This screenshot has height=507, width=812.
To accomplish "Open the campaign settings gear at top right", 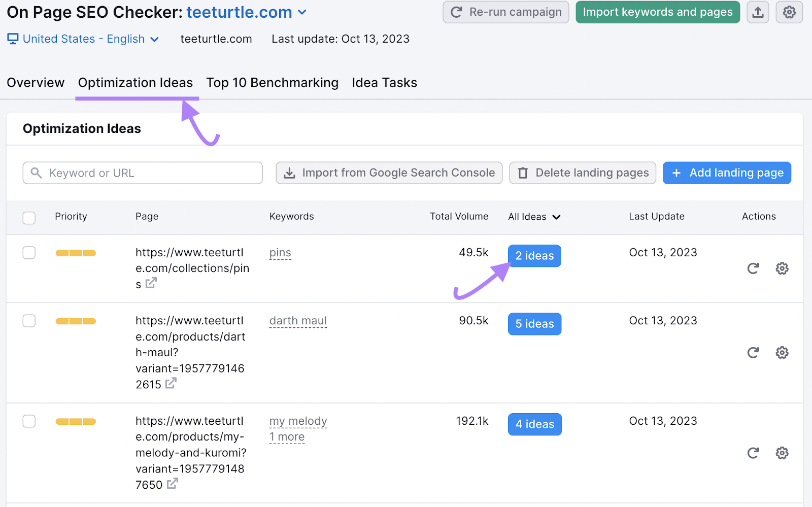I will point(789,12).
